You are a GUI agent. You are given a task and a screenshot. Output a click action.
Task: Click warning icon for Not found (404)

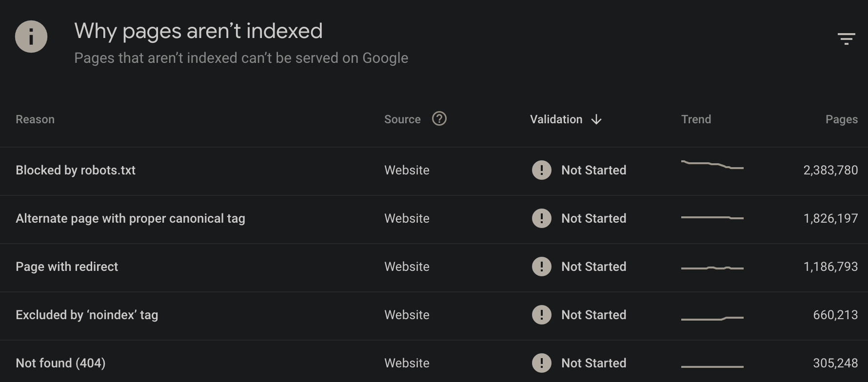point(541,363)
